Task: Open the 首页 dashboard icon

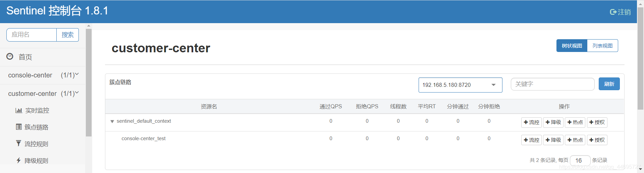Action: [x=10, y=56]
